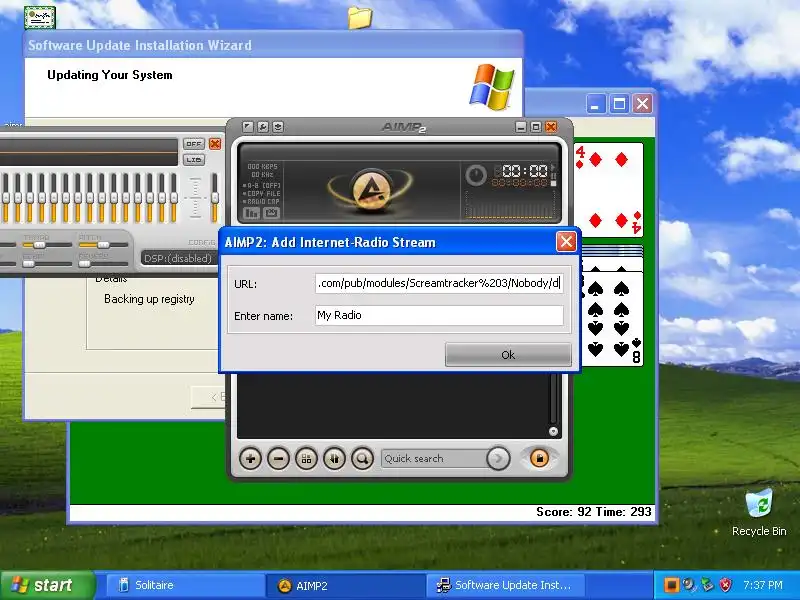Viewport: 800px width, 600px height.
Task: Click the preamp slider beside the LIB button
Action: [215, 197]
